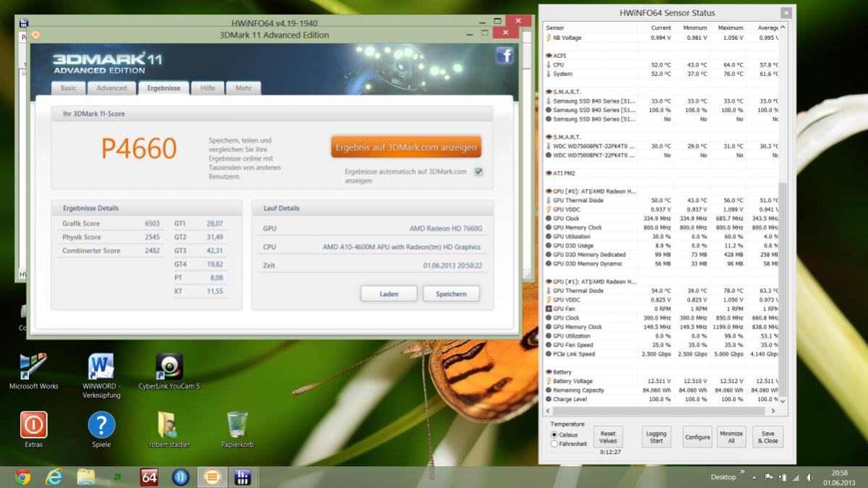Switch to the Advanced tab
This screenshot has width=868, height=488.
click(111, 88)
